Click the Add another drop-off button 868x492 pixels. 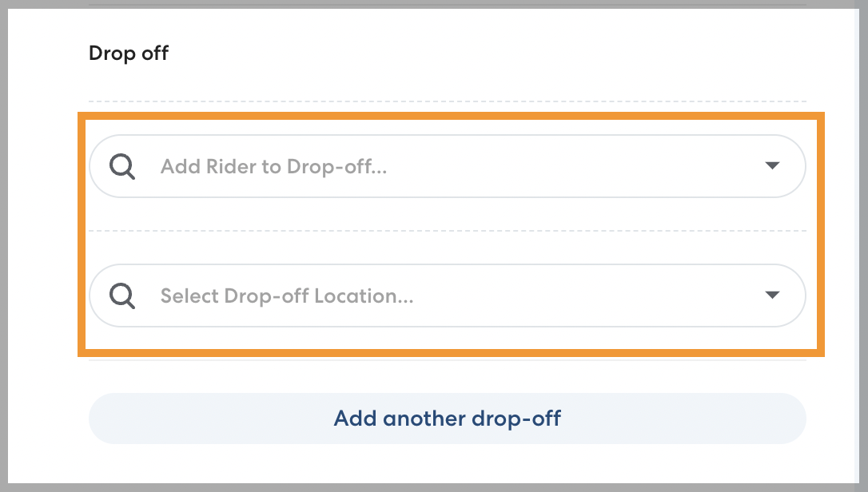(447, 419)
